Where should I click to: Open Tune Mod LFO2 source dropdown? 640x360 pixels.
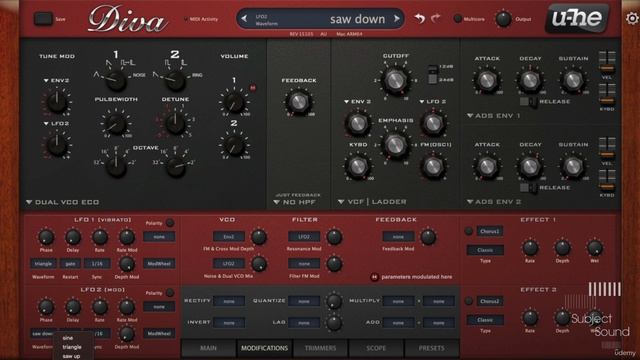pyautogui.click(x=56, y=123)
